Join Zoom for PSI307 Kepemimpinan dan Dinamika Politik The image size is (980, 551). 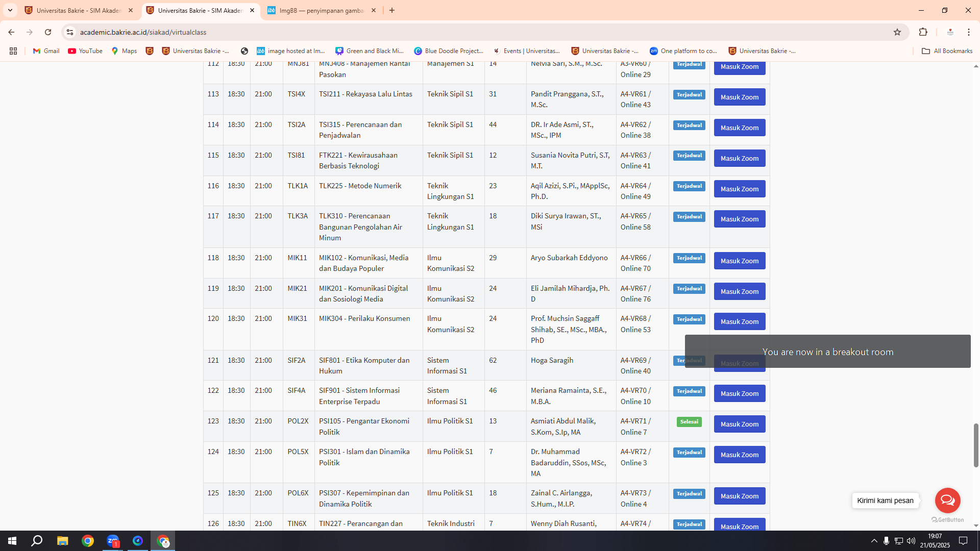point(740,496)
